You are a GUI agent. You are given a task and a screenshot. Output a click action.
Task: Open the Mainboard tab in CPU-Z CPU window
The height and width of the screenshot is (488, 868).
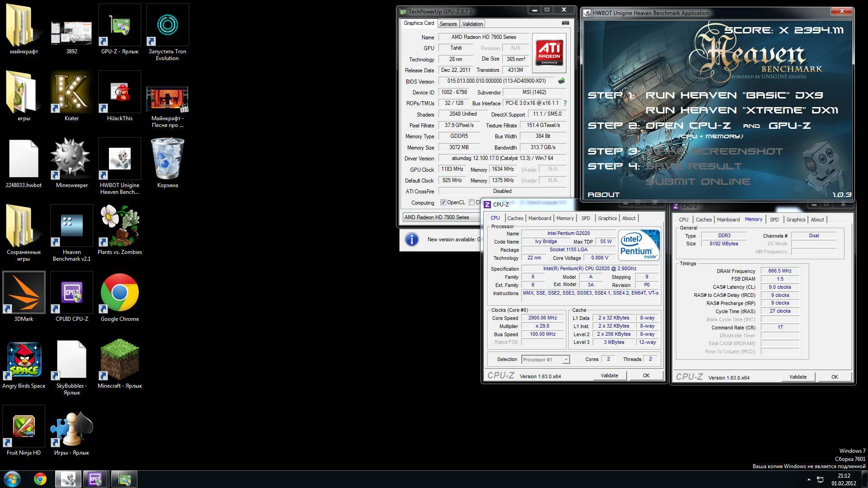pos(540,218)
